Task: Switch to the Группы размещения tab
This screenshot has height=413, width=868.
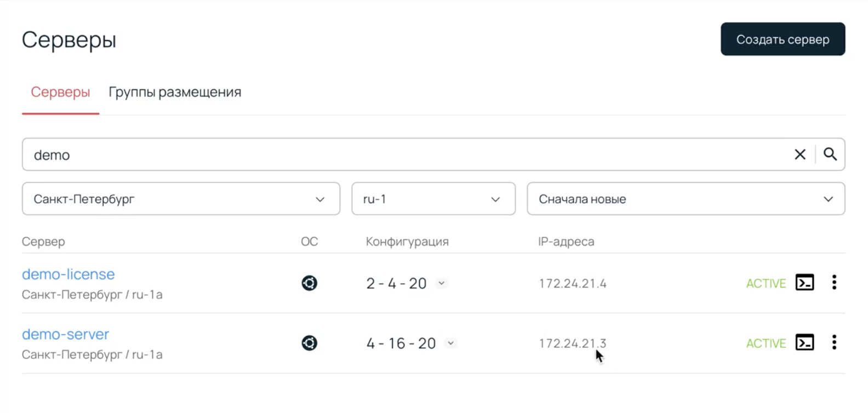Action: click(175, 92)
